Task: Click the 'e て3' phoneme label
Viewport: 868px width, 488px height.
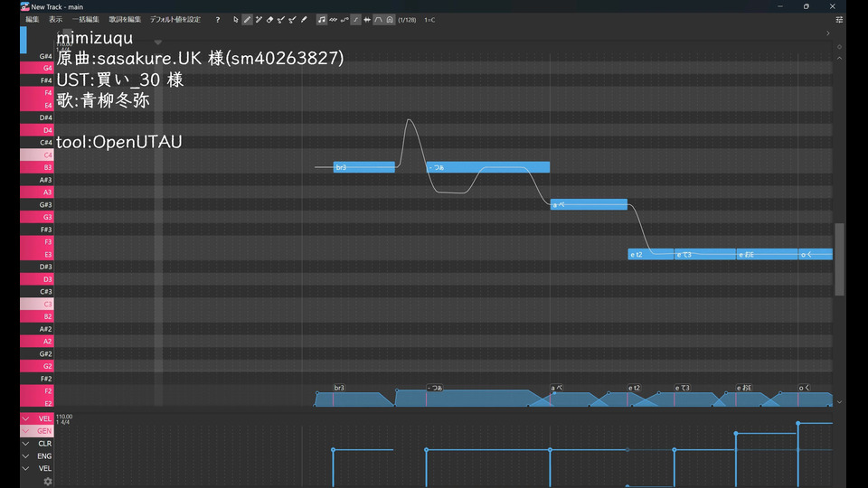Action: [683, 388]
